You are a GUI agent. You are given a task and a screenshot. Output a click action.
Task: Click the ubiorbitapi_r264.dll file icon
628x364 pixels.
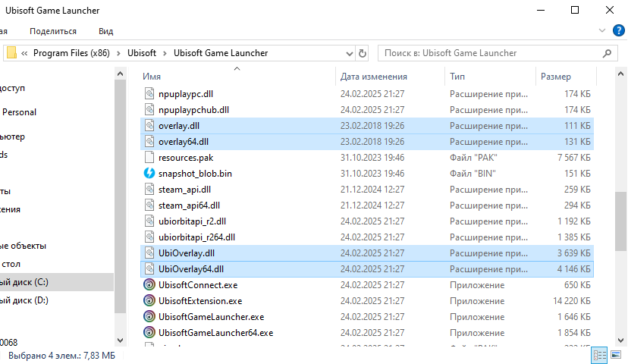click(x=149, y=237)
